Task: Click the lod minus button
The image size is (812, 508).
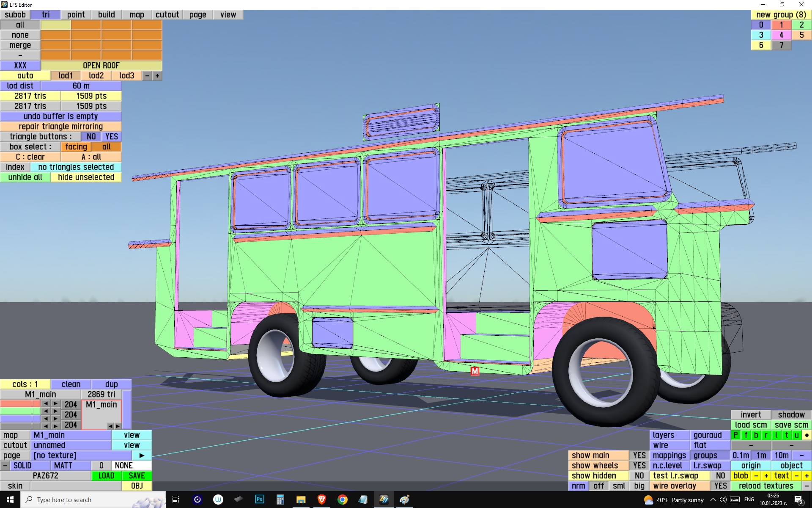Action: tap(147, 76)
